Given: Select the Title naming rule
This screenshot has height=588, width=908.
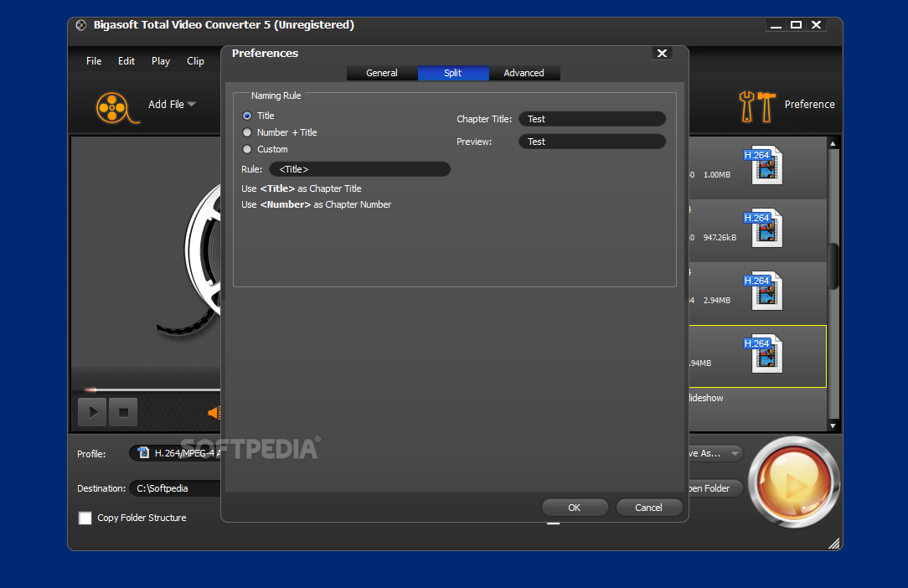Looking at the screenshot, I should pyautogui.click(x=247, y=116).
